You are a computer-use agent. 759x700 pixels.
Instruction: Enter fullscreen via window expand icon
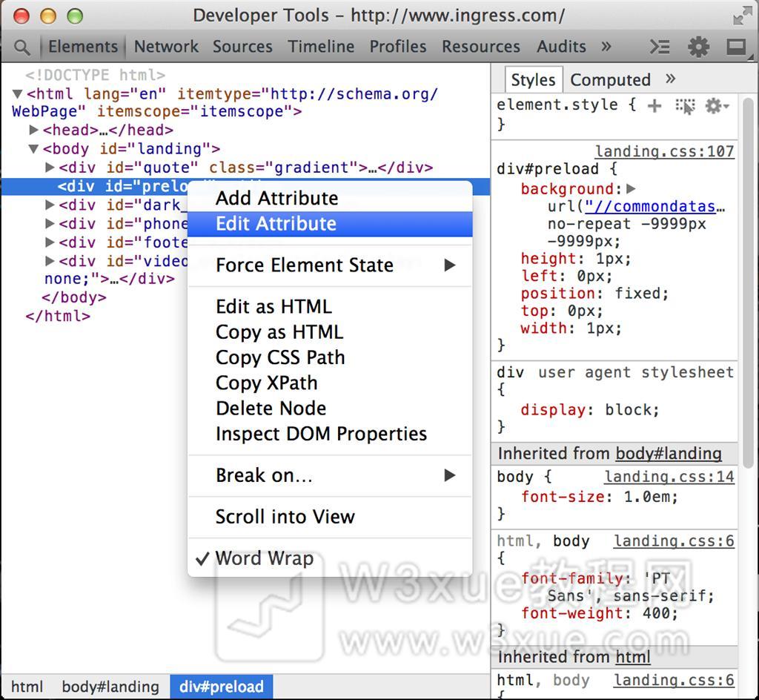point(743,15)
